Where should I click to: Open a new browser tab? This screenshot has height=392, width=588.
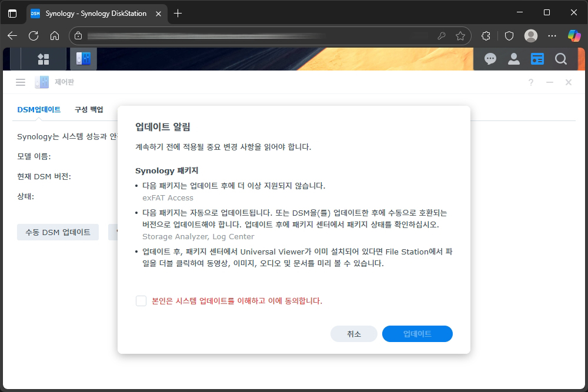[x=178, y=14]
